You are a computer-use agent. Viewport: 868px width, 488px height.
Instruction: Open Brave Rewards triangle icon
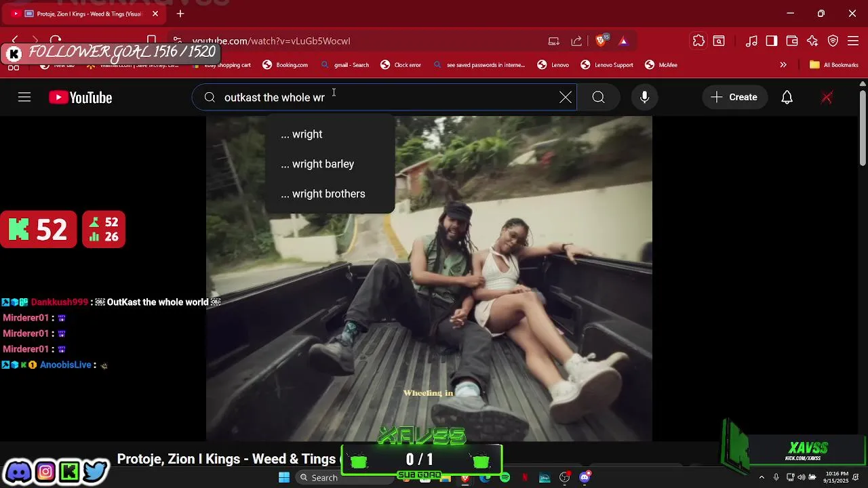623,41
